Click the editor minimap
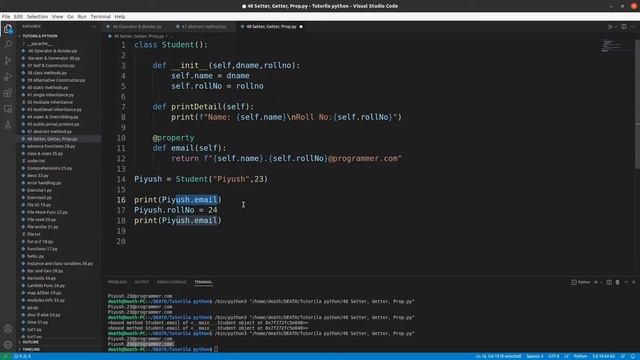The width and height of the screenshot is (640, 360). coord(617,45)
